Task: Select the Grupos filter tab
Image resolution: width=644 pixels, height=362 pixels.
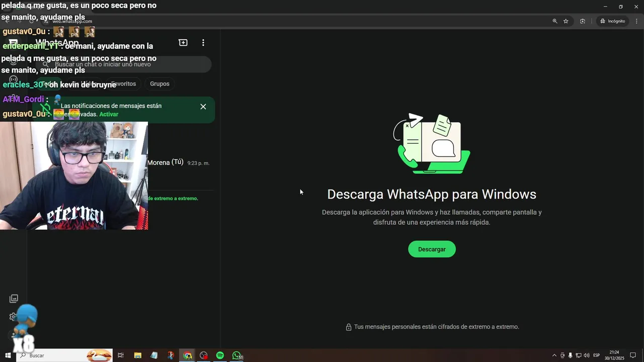Action: 159,84
